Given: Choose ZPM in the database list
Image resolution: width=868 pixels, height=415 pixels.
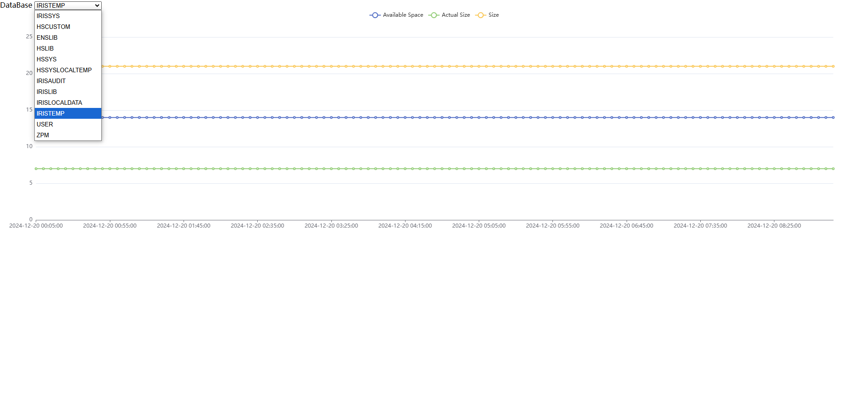Looking at the screenshot, I should click(x=43, y=135).
